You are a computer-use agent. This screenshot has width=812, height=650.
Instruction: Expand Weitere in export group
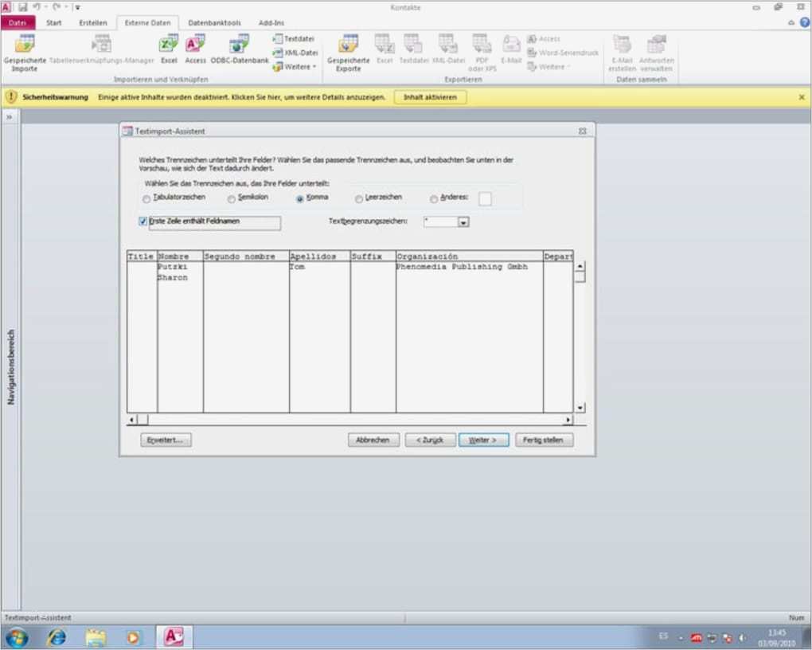coord(548,67)
